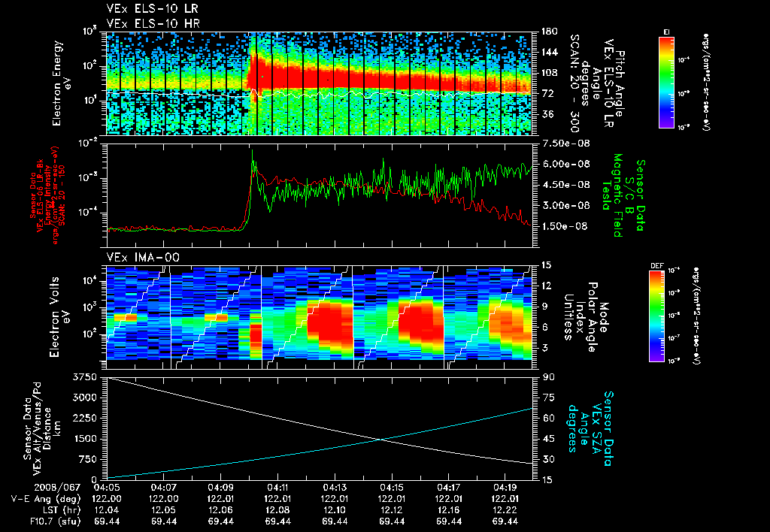The width and height of the screenshot is (770, 532).
Task: Click the "VEx Alt/Venus/Pd Distance km" axis label
Action: (48, 428)
